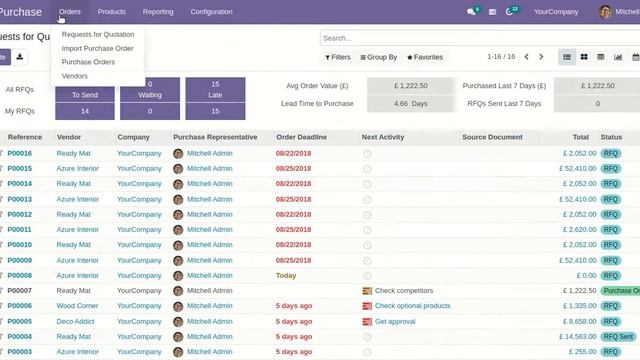The height and width of the screenshot is (360, 640).
Task: Sort by Total column header
Action: tap(580, 137)
